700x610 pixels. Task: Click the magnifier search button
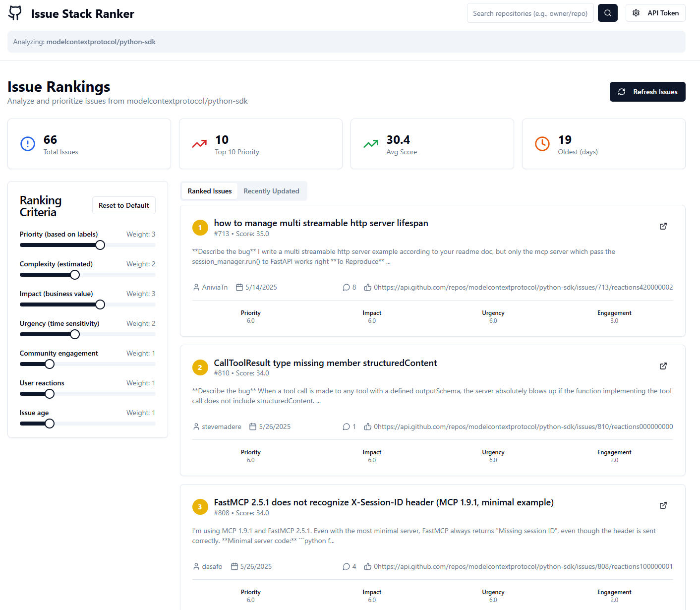pyautogui.click(x=607, y=13)
